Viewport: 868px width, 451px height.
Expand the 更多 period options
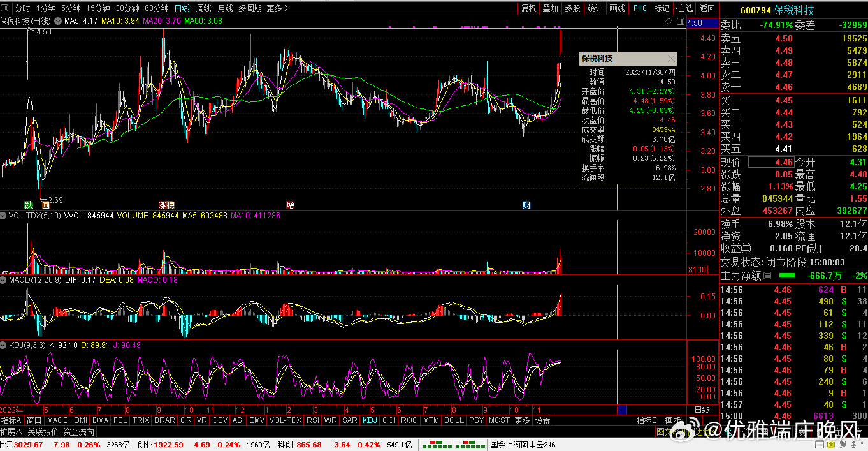(x=277, y=8)
